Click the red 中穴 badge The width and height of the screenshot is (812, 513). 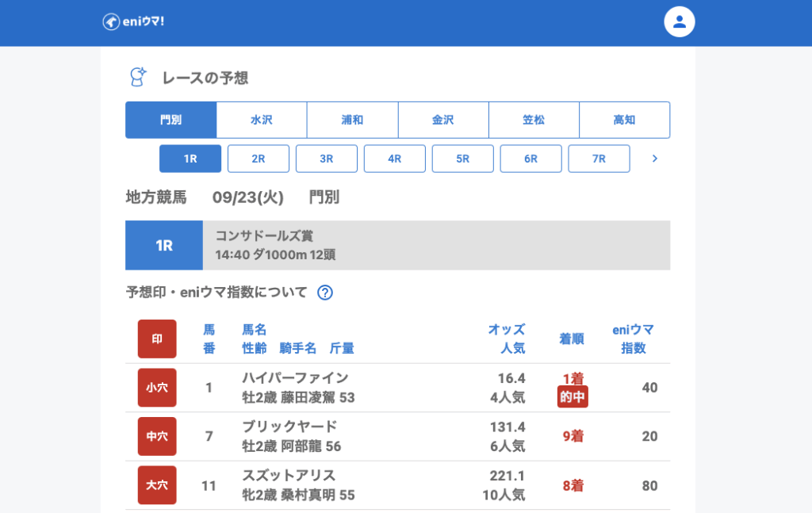pyautogui.click(x=157, y=436)
